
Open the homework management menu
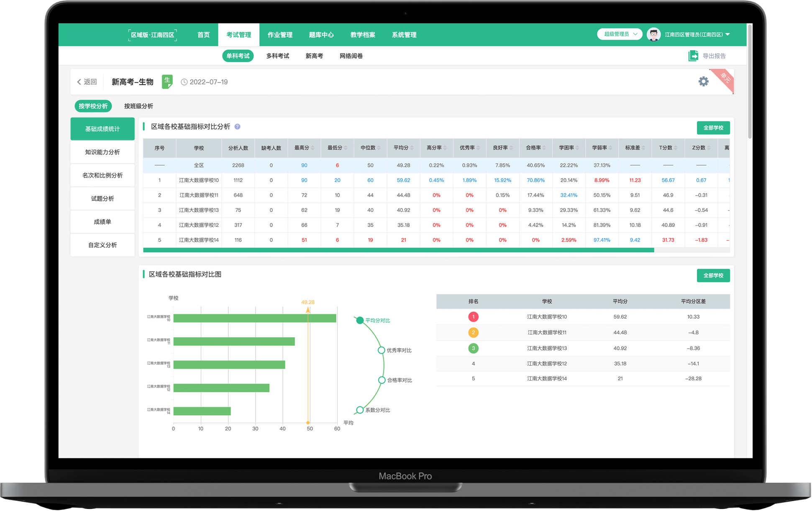click(x=280, y=35)
